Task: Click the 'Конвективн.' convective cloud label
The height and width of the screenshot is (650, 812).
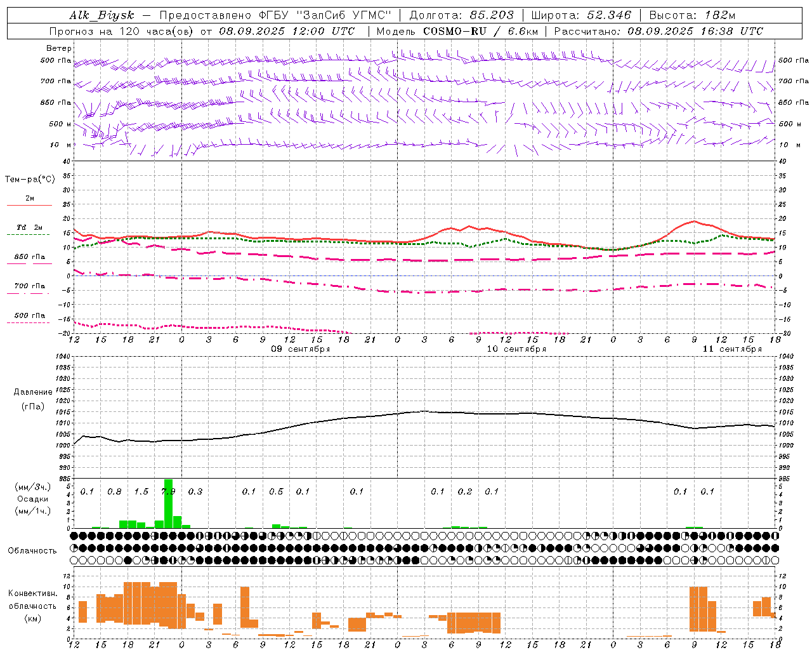Action: pos(32,594)
